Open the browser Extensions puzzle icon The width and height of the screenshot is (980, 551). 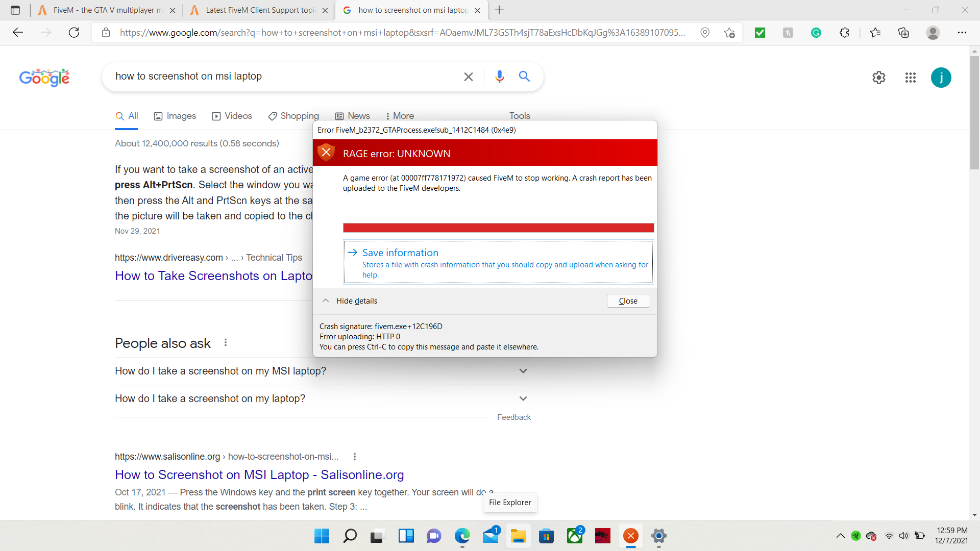(x=845, y=32)
